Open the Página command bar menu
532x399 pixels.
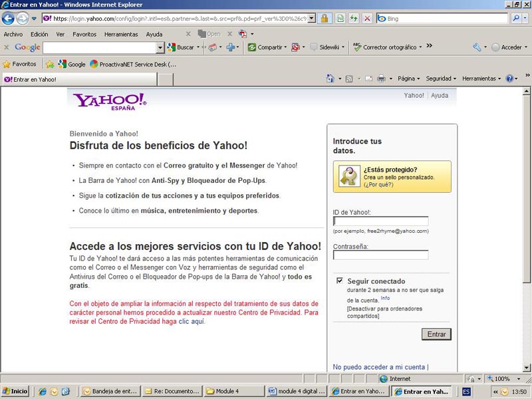(x=408, y=78)
